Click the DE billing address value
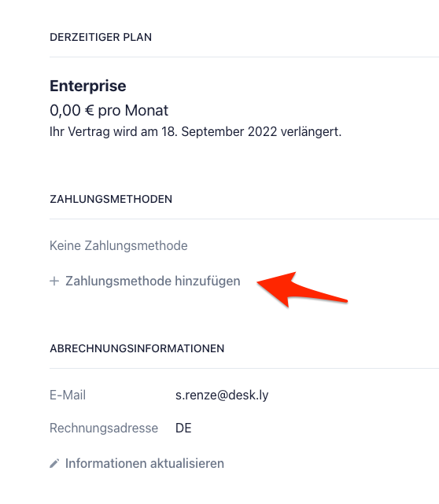This screenshot has height=504, width=439. click(183, 429)
